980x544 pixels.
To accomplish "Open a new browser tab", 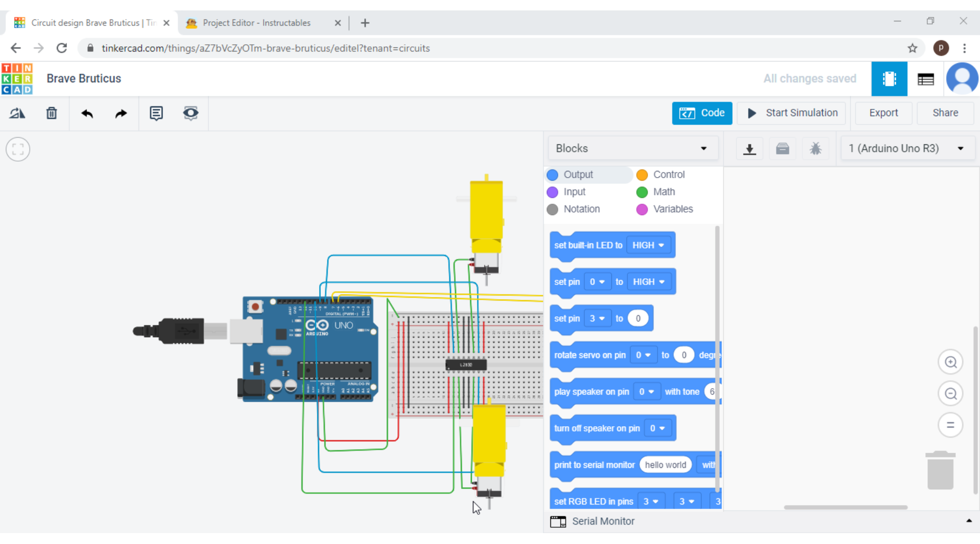I will [x=365, y=23].
